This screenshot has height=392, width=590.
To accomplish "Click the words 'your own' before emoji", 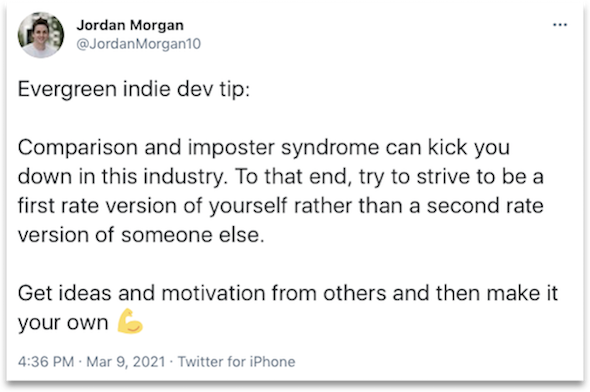I will [63, 323].
